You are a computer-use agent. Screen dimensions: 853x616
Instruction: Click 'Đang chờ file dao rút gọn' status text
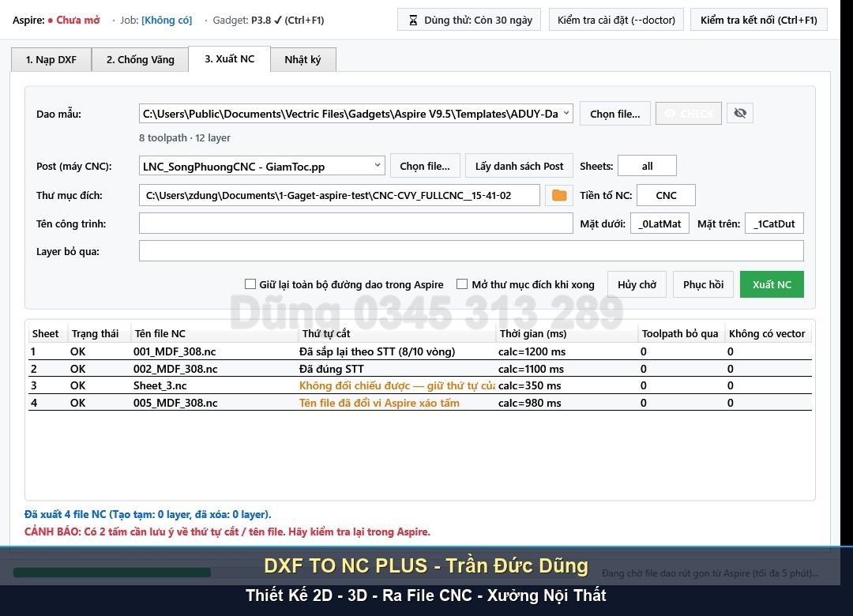coord(710,573)
